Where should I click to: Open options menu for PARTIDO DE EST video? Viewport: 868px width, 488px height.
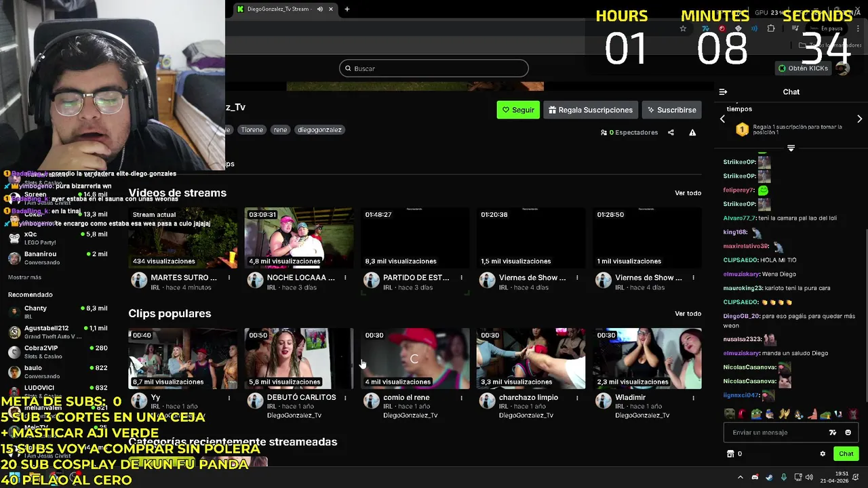tap(461, 278)
